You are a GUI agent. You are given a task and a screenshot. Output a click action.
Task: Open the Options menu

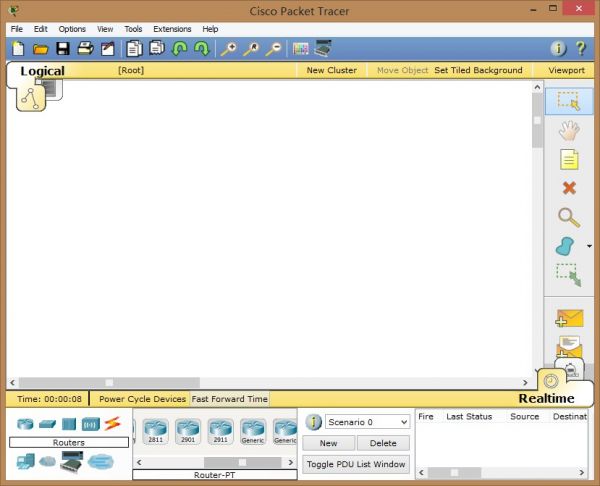tap(72, 29)
